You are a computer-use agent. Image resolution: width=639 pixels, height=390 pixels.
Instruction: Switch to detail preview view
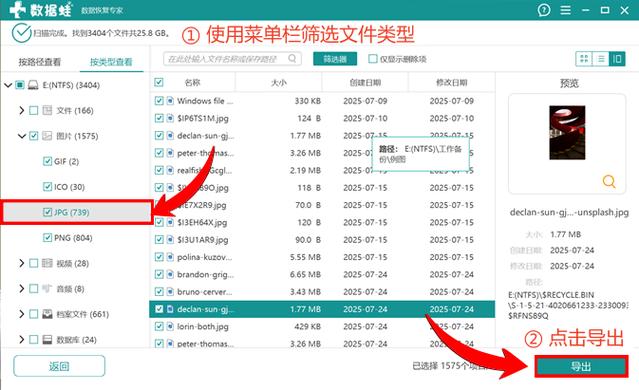(x=617, y=59)
